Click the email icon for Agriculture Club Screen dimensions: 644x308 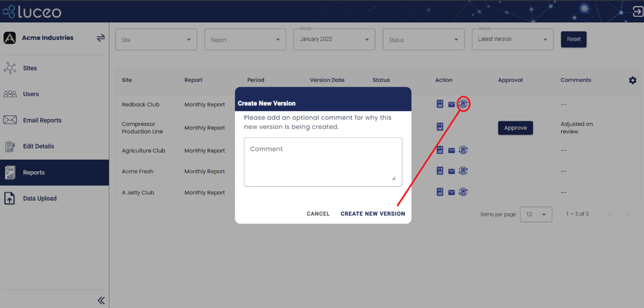(x=452, y=150)
